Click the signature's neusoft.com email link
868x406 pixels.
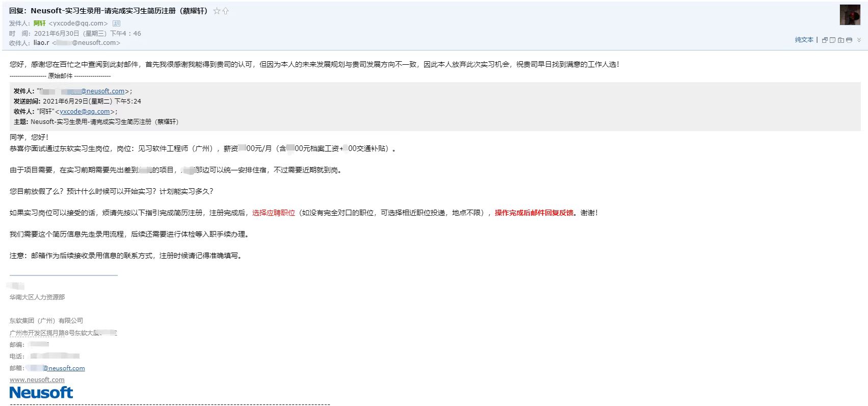click(64, 368)
